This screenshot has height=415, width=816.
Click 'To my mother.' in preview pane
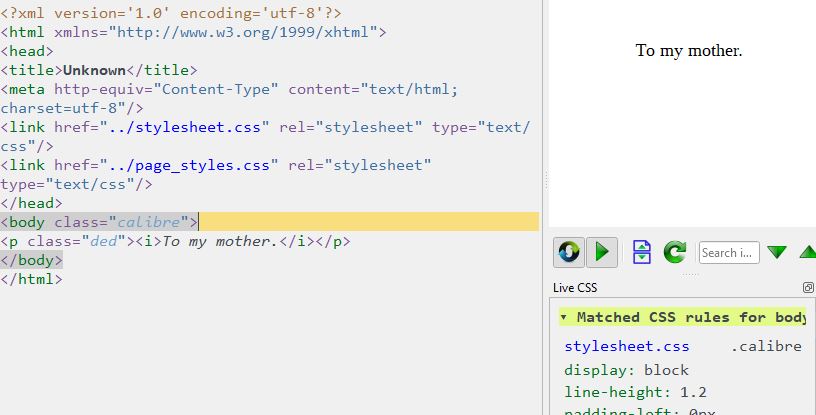point(688,51)
